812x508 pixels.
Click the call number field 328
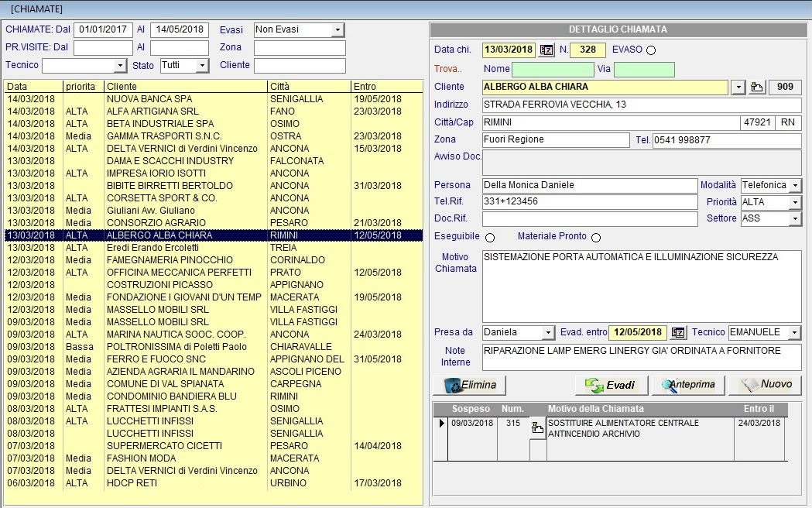coord(588,50)
